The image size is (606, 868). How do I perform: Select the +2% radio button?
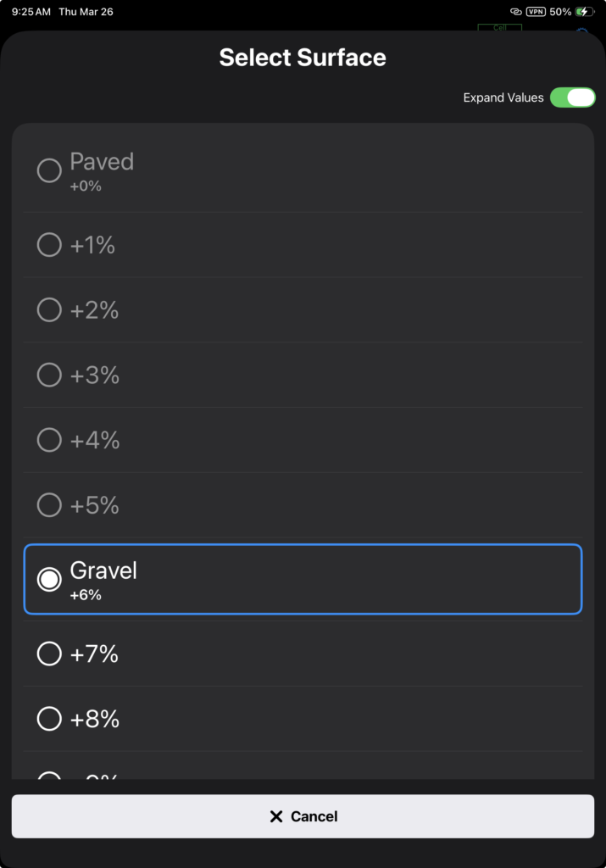click(49, 310)
